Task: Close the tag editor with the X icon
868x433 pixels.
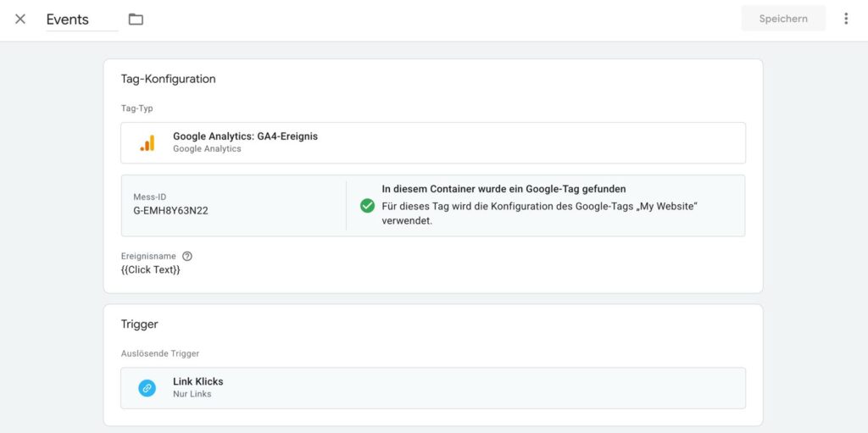Action: (x=20, y=19)
